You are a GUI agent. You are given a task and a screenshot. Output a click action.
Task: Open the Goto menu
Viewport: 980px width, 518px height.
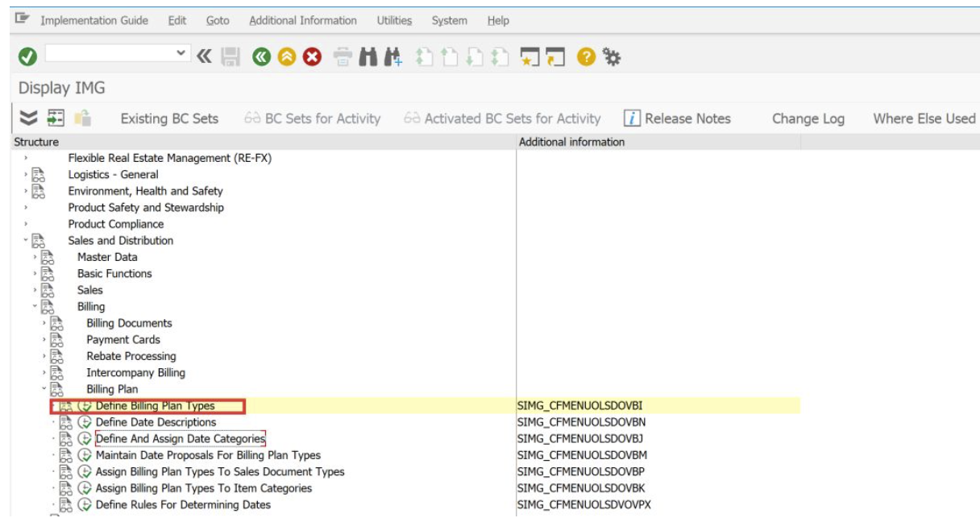coord(218,21)
